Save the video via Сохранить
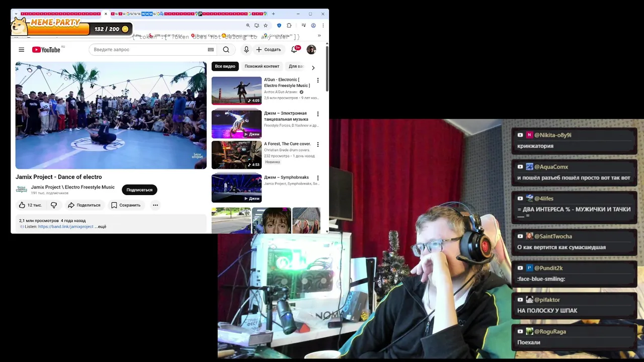 (x=126, y=205)
